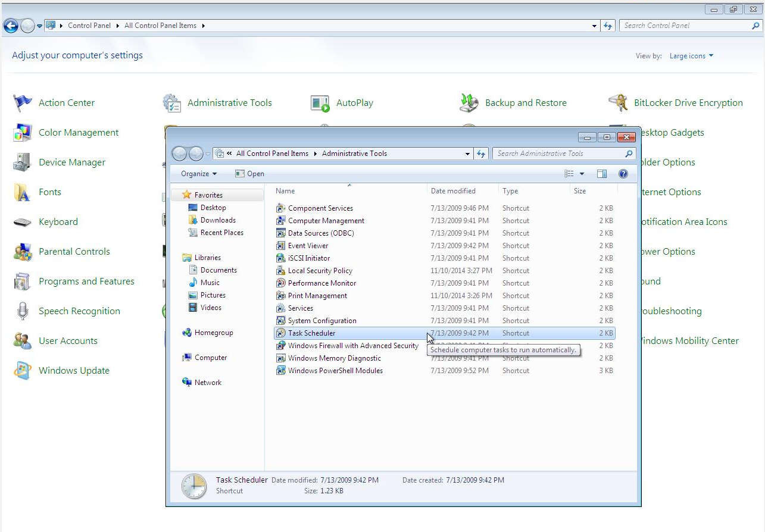Open Recent Places in navigation pane
The image size is (765, 532).
click(x=221, y=233)
